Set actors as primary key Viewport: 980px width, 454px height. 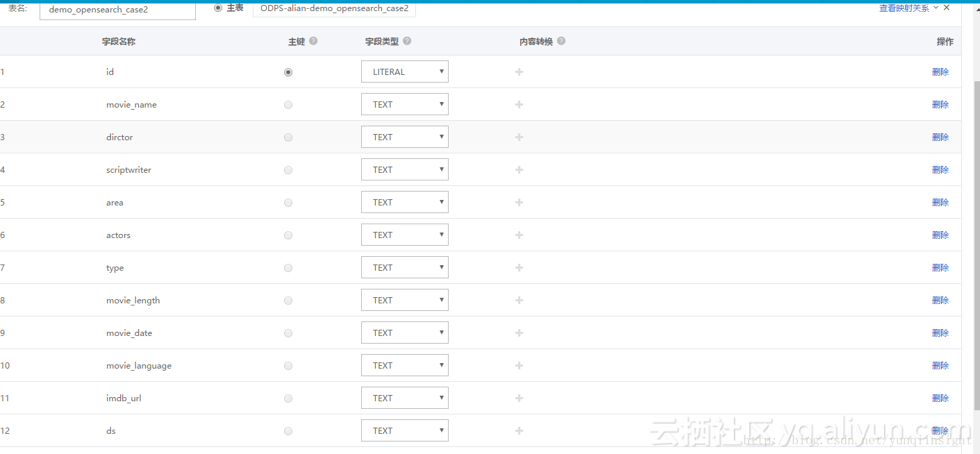[x=288, y=235]
